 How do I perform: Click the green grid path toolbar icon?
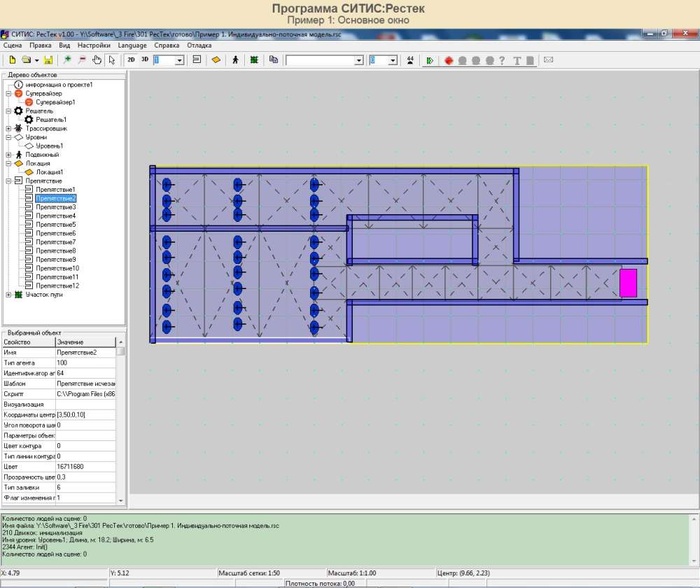(253, 60)
